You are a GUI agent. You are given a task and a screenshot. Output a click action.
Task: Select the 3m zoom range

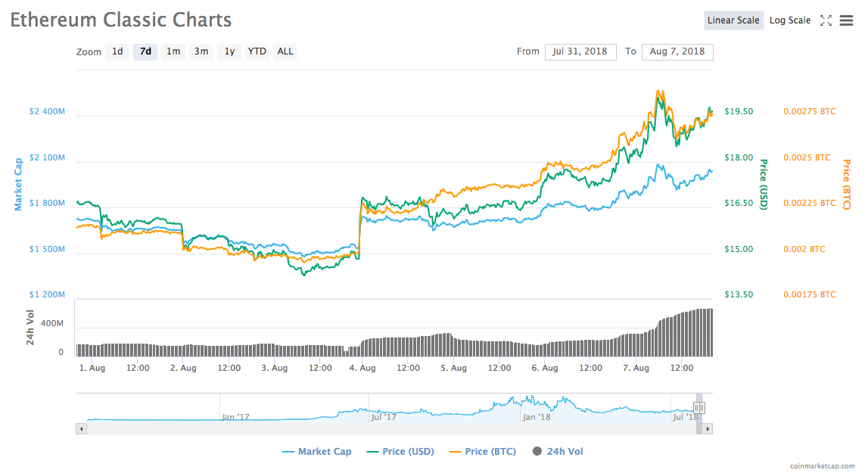[x=201, y=51]
